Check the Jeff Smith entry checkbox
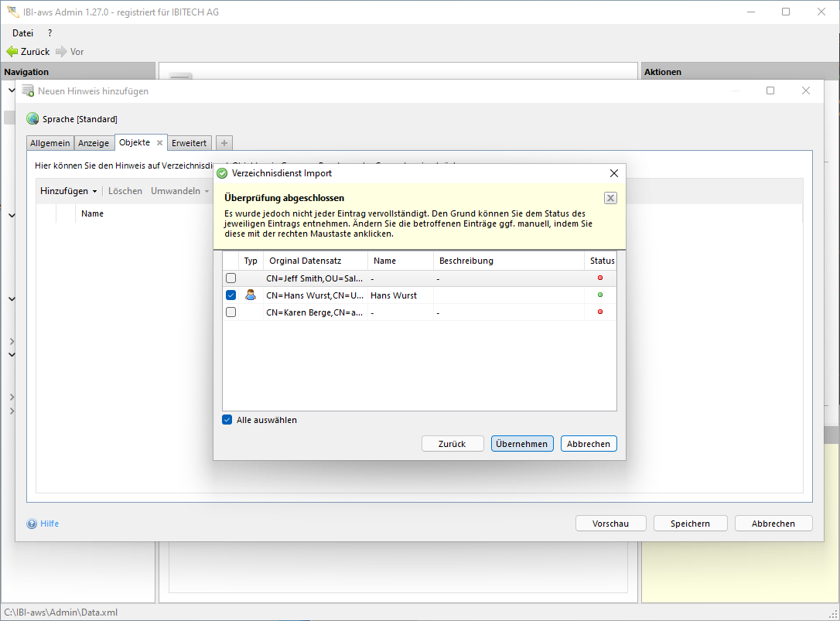This screenshot has width=840, height=621. point(230,278)
